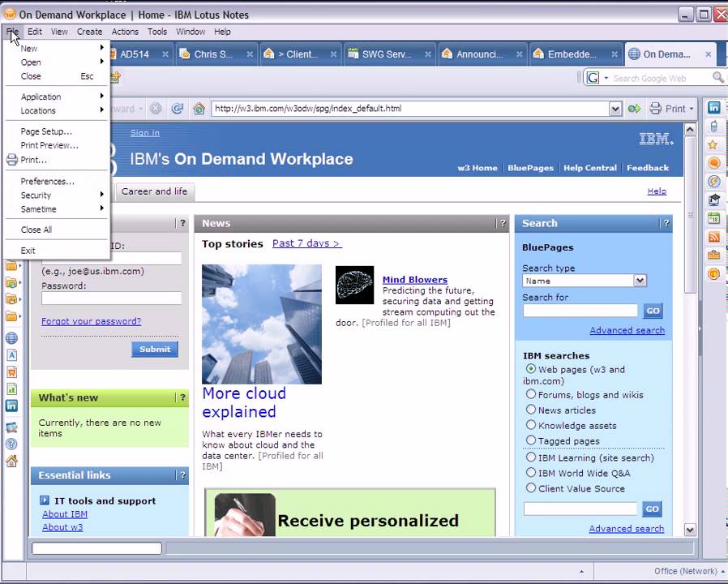The image size is (728, 584).
Task: Open the Symphony Presentations icon
Action: [11, 371]
